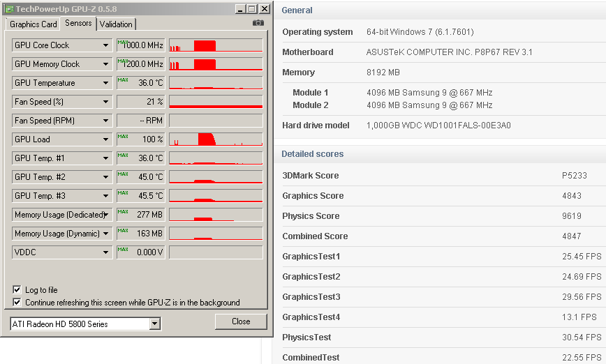Viewport: 606px width, 364px height.
Task: Minimize the GPU-Z window
Action: [x=240, y=9]
